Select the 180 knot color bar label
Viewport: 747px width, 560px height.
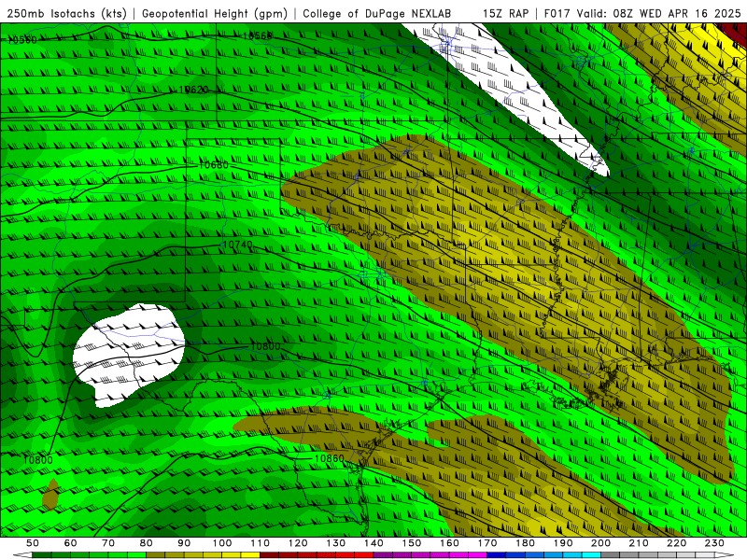(x=526, y=543)
